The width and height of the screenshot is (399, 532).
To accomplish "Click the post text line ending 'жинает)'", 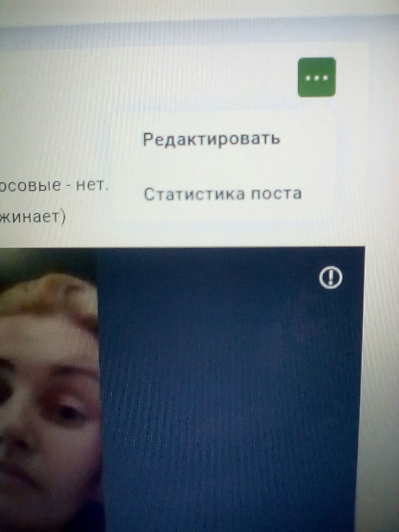I will pos(32,217).
